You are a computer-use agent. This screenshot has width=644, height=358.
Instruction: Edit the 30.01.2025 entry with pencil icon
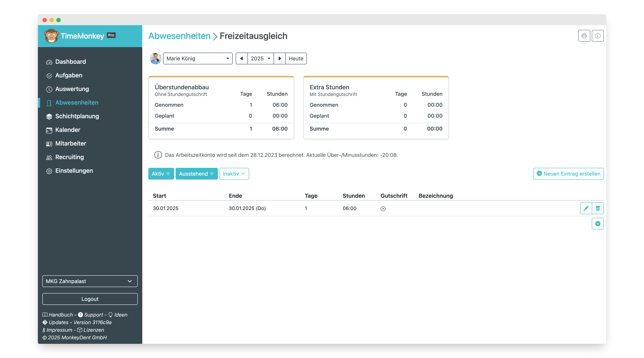point(586,208)
